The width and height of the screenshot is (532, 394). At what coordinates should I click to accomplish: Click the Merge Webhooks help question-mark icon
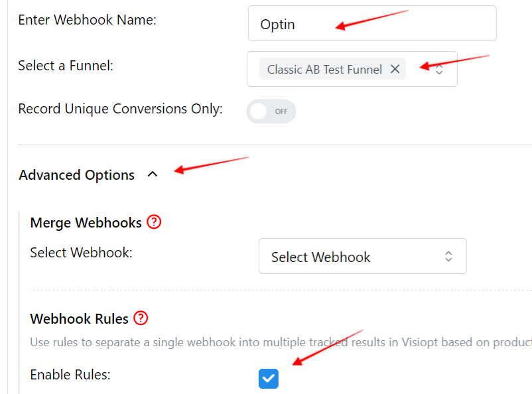[154, 222]
